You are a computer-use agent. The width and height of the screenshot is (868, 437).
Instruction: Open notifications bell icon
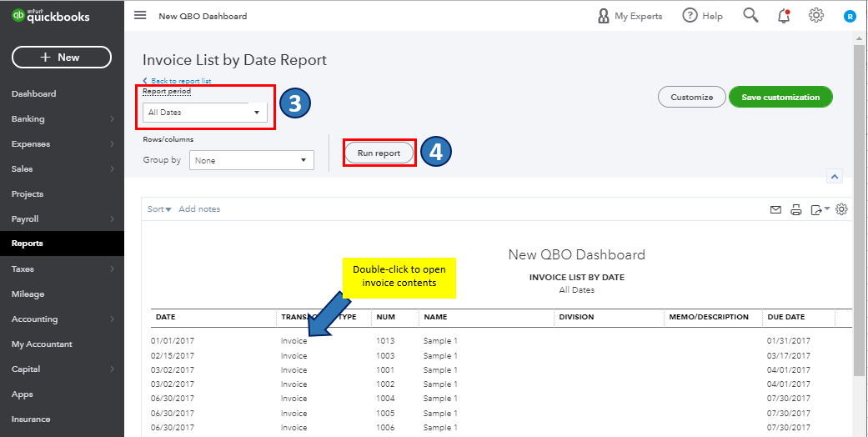tap(784, 16)
